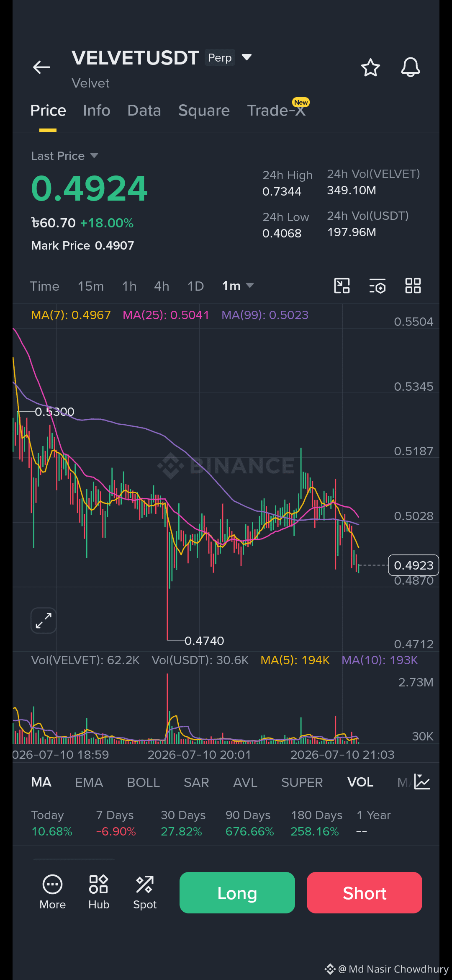This screenshot has width=452, height=980.
Task: Toggle the BOLL indicator
Action: click(144, 782)
